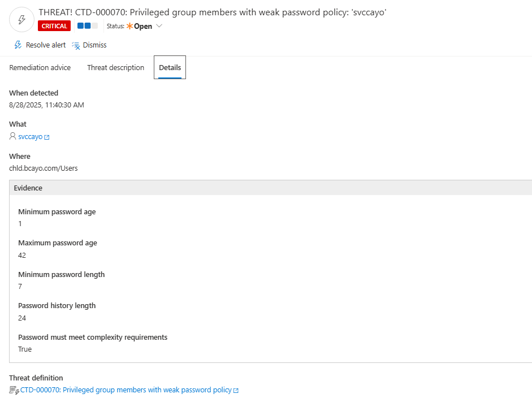Click the orange asterisk Open status icon

(x=129, y=26)
